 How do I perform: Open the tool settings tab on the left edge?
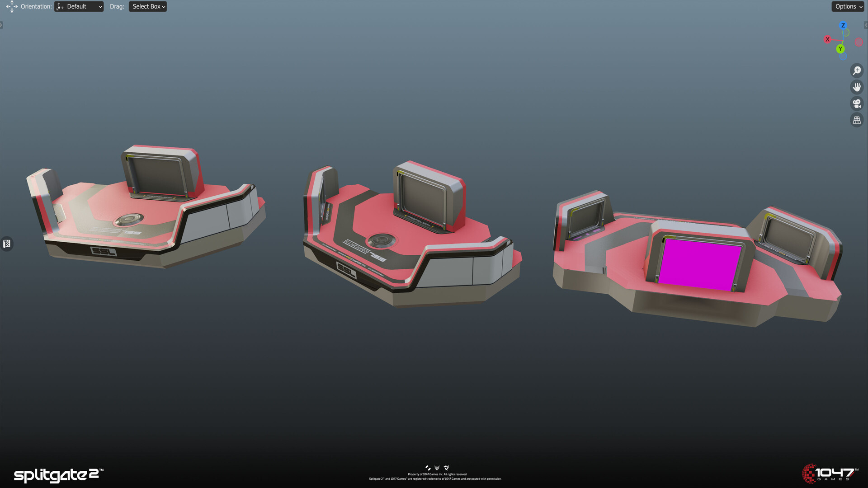pos(6,244)
